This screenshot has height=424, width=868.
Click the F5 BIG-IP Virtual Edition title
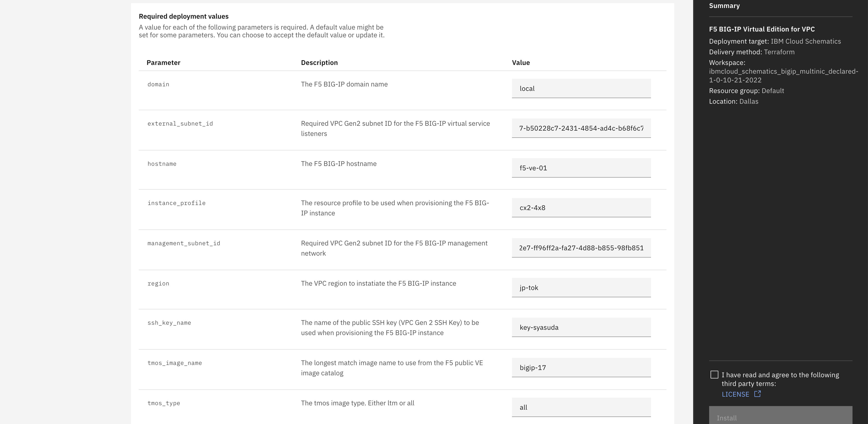tap(761, 29)
